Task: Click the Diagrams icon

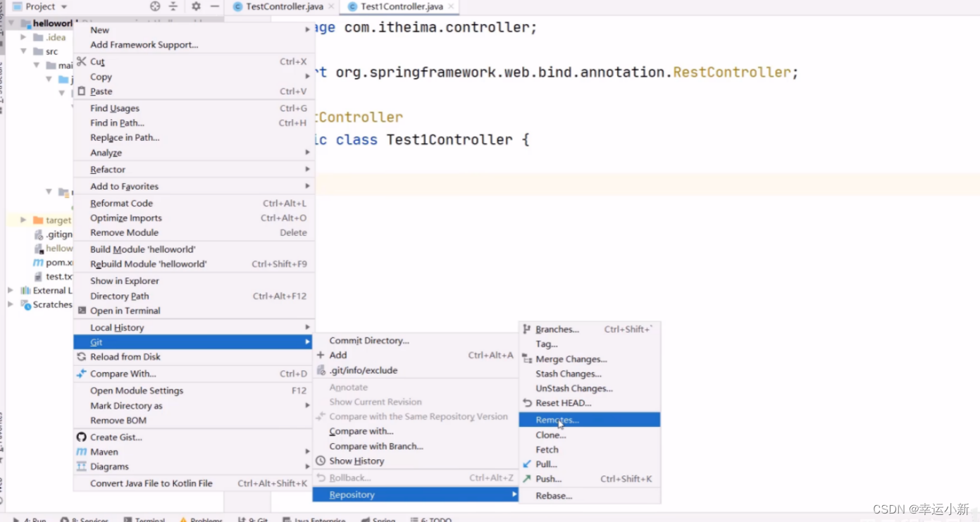Action: coord(82,466)
